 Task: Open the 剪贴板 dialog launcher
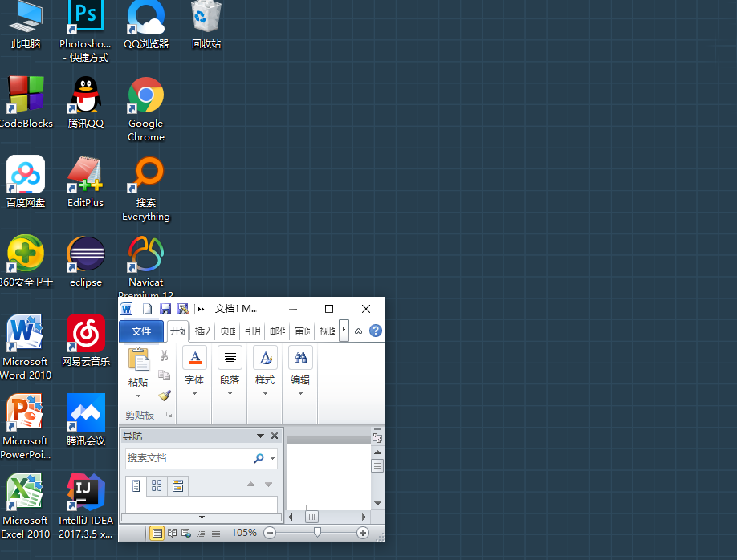(169, 415)
